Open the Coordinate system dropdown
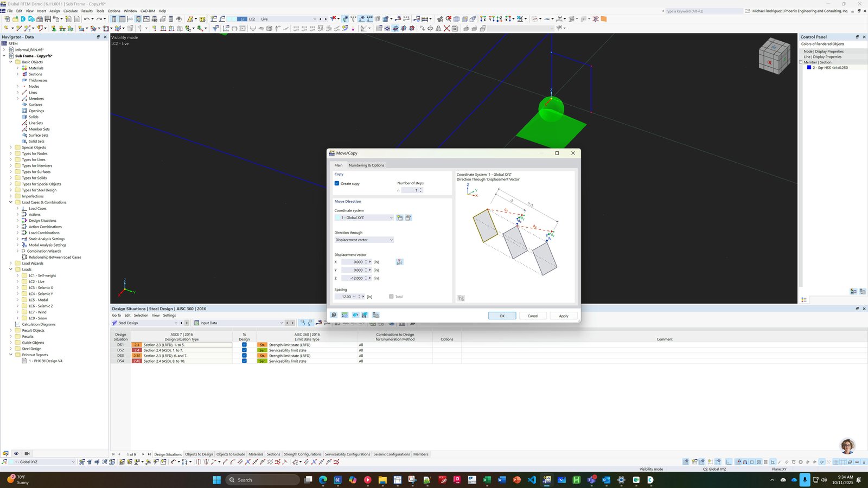 point(364,217)
